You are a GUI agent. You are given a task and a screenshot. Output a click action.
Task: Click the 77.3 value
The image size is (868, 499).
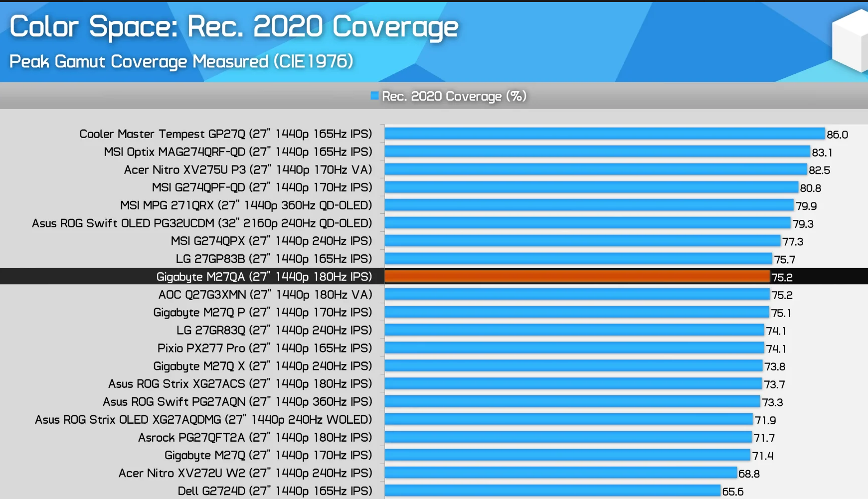[793, 242]
